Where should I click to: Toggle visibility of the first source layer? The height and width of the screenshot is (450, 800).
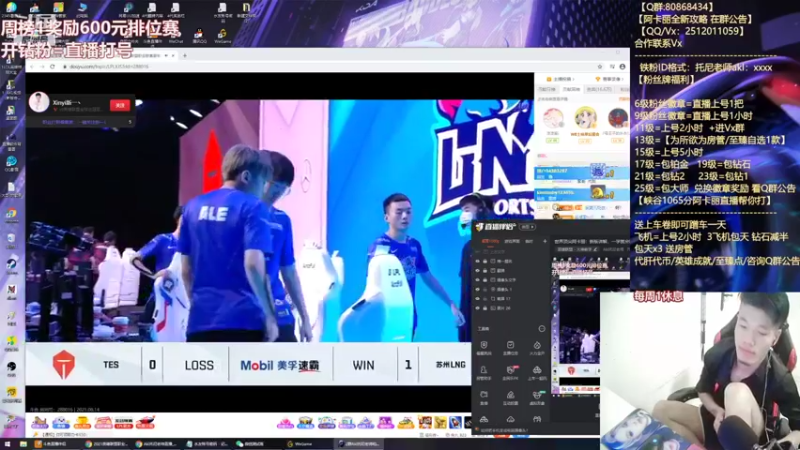click(478, 261)
